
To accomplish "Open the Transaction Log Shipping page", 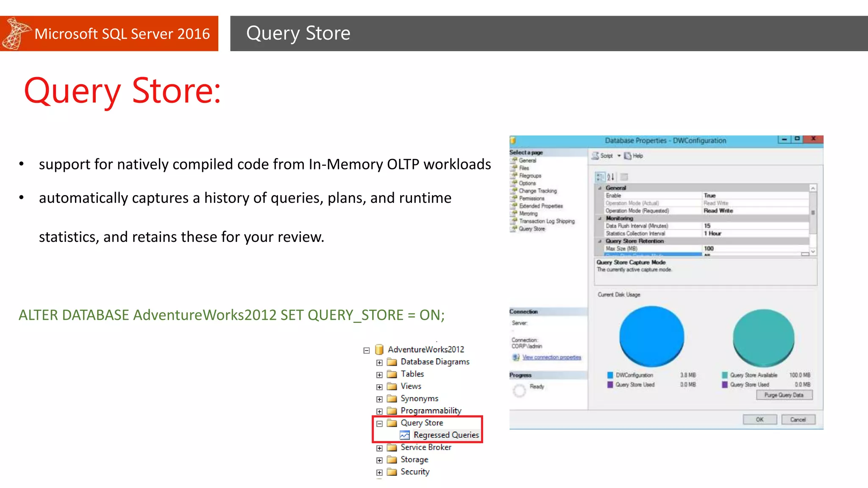I will click(x=547, y=222).
